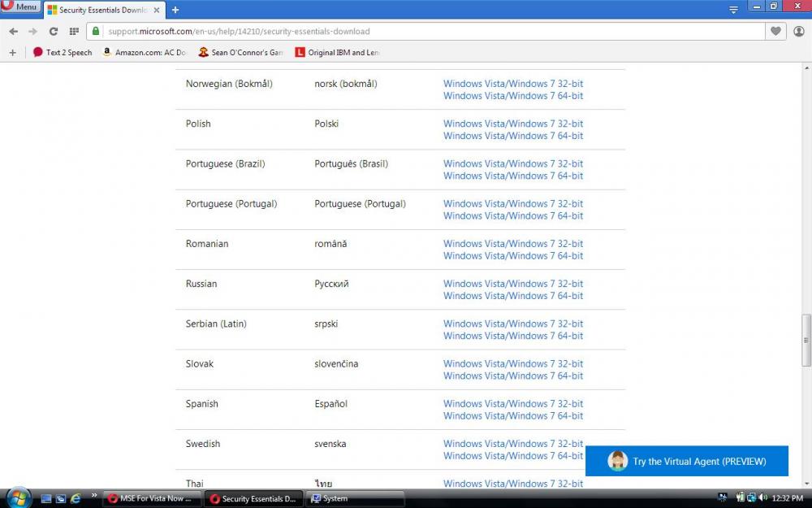Image resolution: width=812 pixels, height=508 pixels.
Task: Add a bookmark with bookmarks bar plus
Action: pos(12,52)
